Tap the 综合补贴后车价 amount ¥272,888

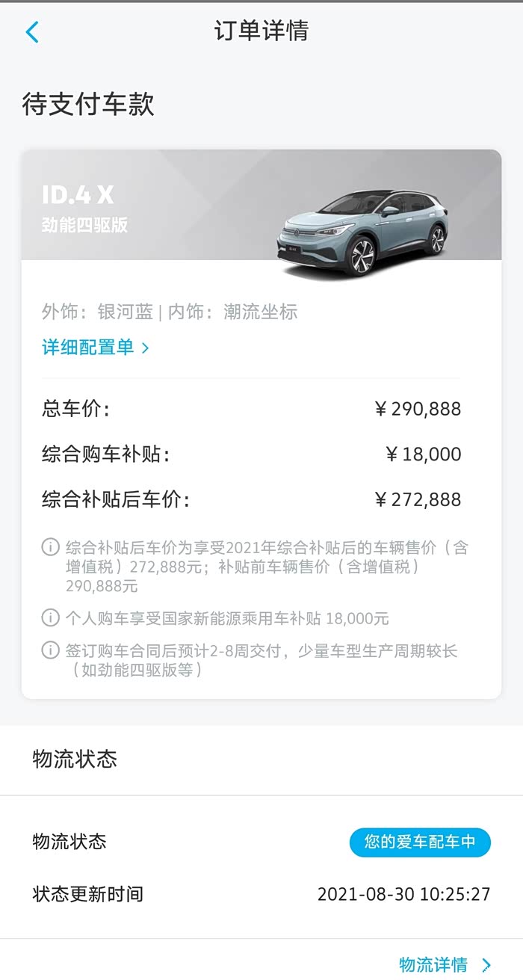[418, 499]
